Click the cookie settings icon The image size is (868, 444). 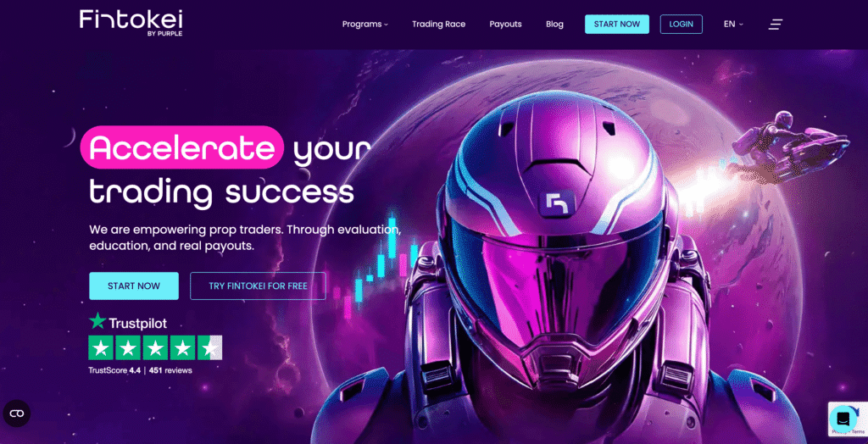[x=17, y=413]
